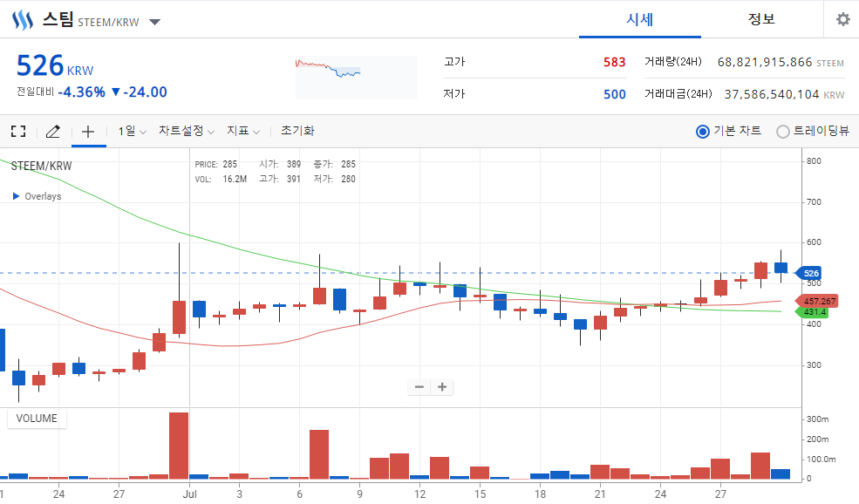Toggle fullscreen chart mode icon

pyautogui.click(x=18, y=131)
